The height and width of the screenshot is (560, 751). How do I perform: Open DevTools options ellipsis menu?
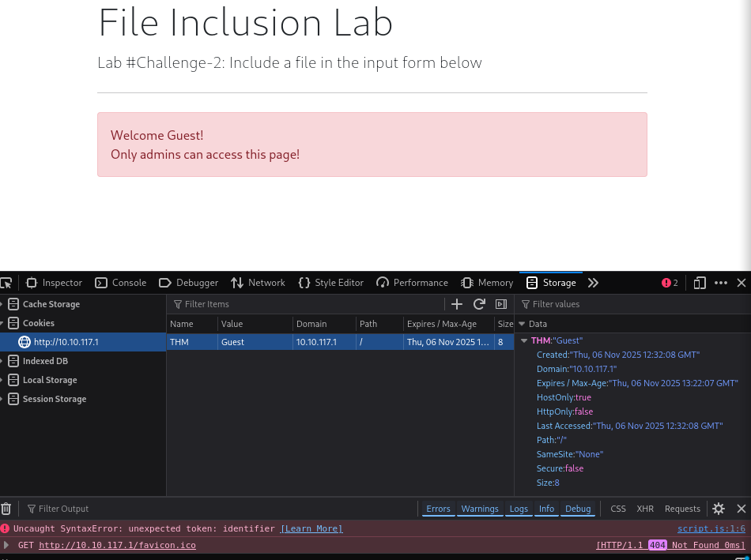click(x=721, y=283)
